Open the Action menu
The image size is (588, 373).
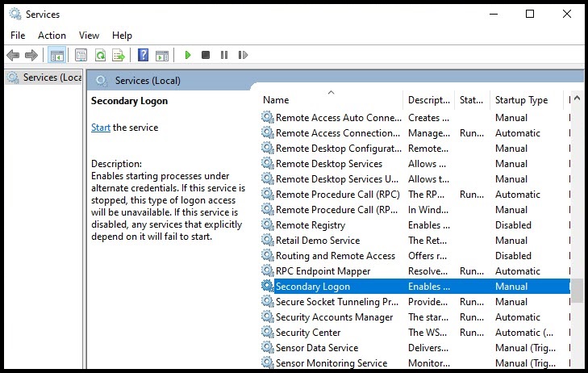click(x=52, y=36)
